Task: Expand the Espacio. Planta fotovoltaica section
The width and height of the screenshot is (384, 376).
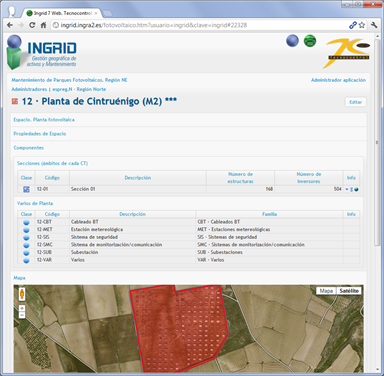Action: pyautogui.click(x=44, y=120)
